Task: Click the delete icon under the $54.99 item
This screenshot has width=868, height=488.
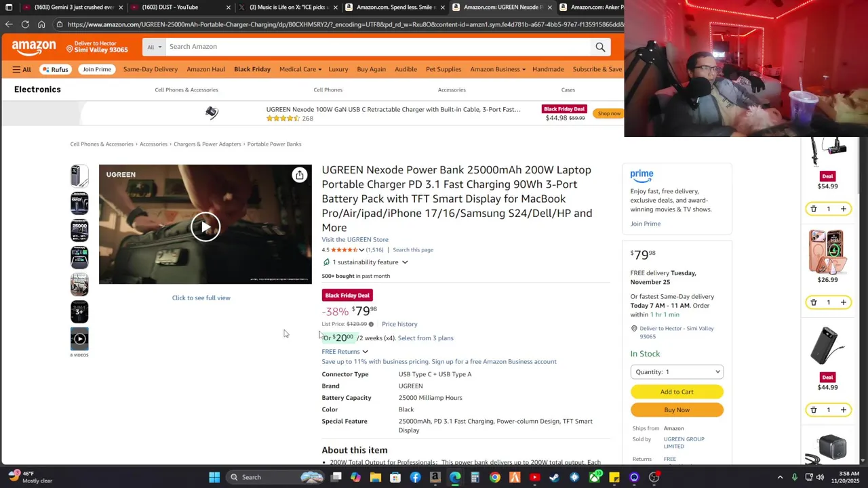Action: pos(814,209)
